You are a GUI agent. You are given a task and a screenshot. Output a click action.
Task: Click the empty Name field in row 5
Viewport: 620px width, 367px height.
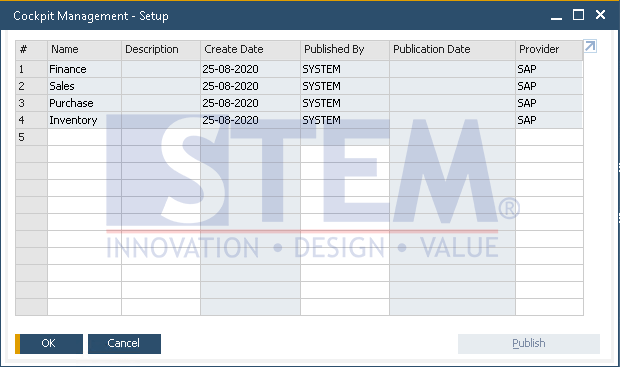[x=84, y=137]
